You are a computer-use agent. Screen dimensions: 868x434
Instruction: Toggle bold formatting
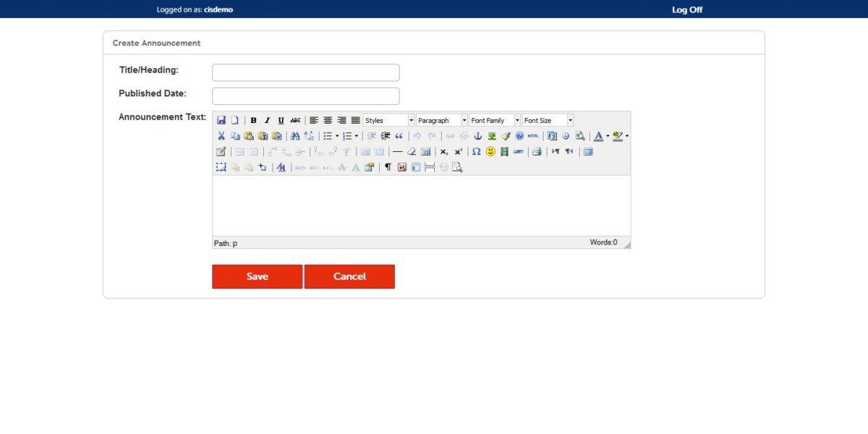(253, 120)
